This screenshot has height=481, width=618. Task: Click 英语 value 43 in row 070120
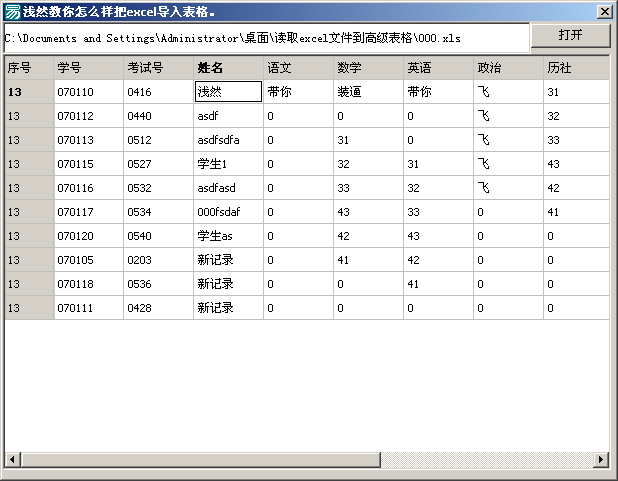(439, 236)
